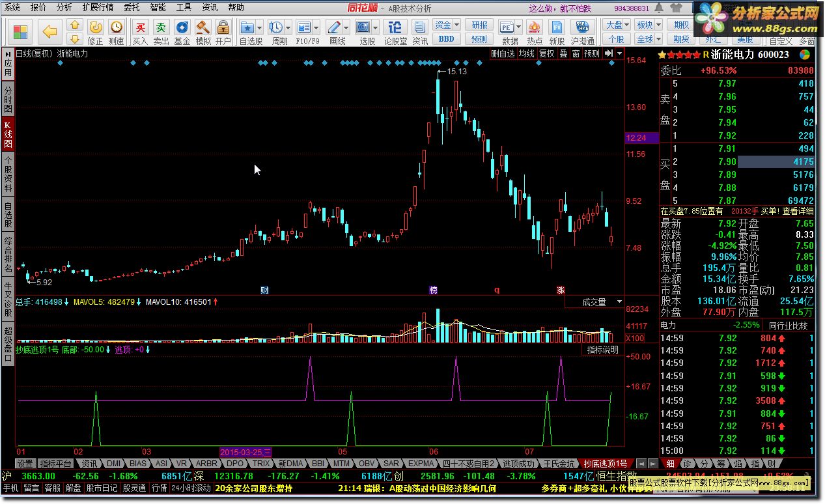825x504 pixels.
Task: Click the 删自选 button above chart
Action: 503,54
